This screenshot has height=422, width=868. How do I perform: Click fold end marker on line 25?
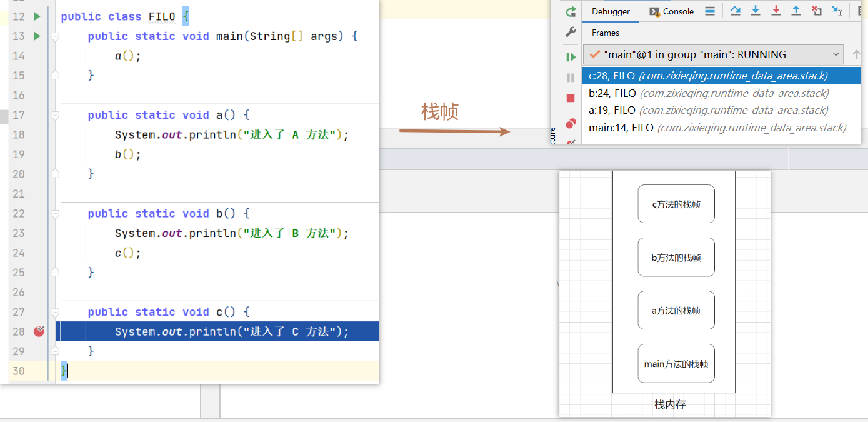55,272
